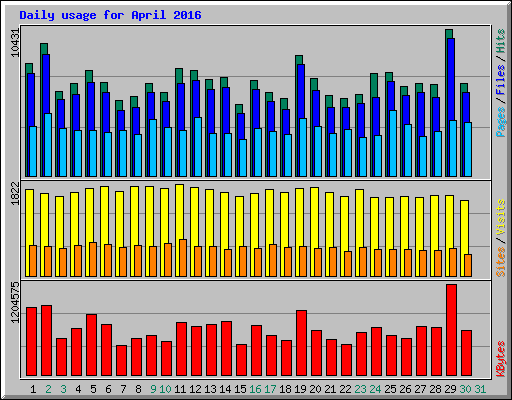This screenshot has height=400, width=512.
Task: Click day 30 on the x-axis
Action: 465,389
